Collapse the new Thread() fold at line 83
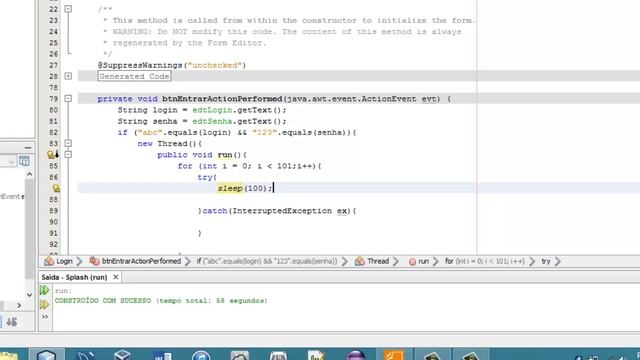The image size is (640, 360). coord(68,143)
